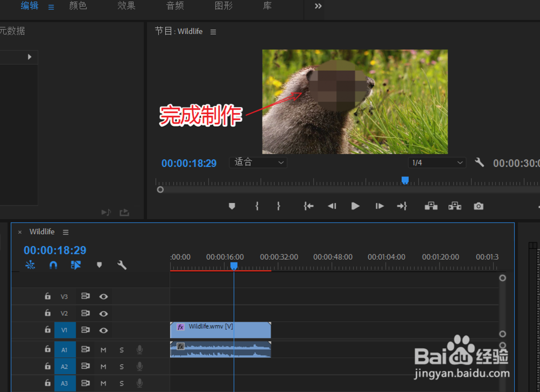The width and height of the screenshot is (540, 392).
Task: Solo the A2 track
Action: pos(122,367)
